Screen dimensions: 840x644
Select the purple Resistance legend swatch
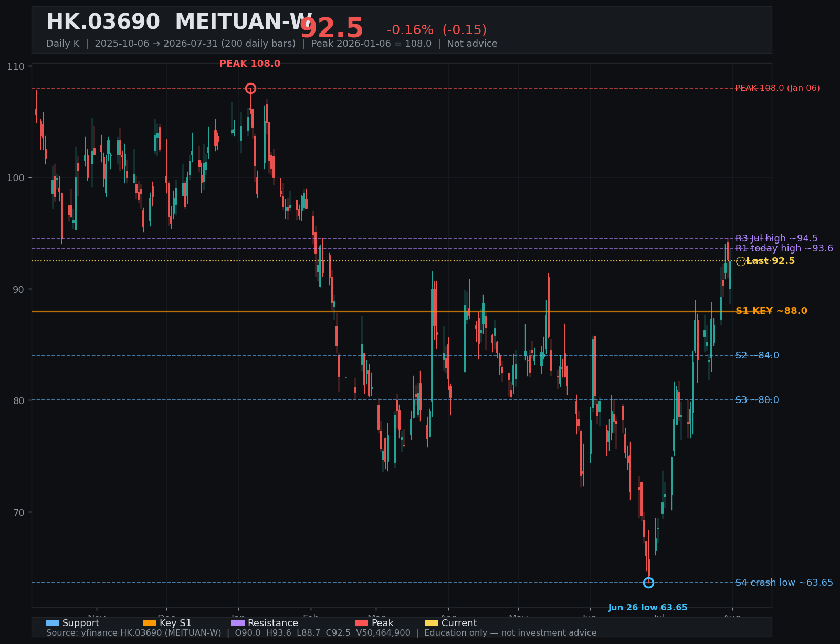coord(238,623)
